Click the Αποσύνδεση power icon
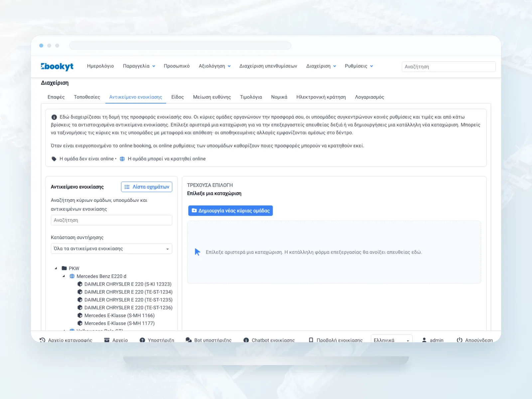 point(460,340)
